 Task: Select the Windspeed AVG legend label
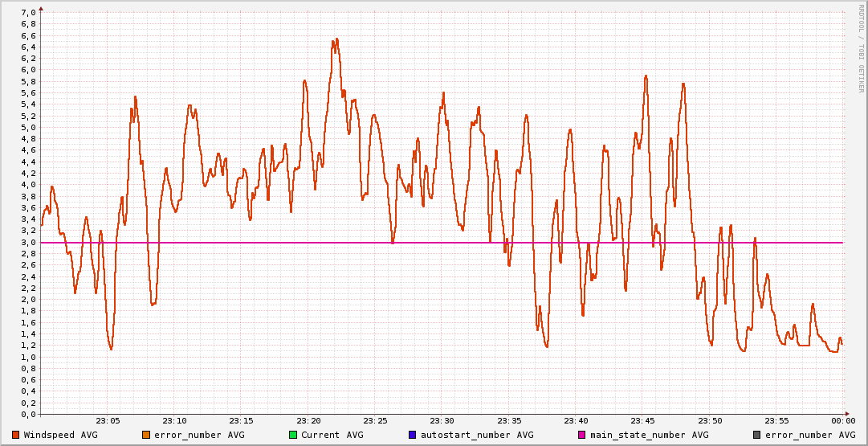(60, 435)
